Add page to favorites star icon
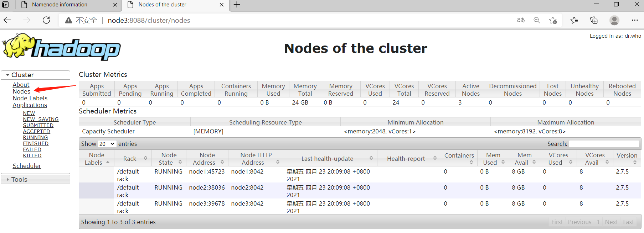The image size is (644, 233). 553,20
